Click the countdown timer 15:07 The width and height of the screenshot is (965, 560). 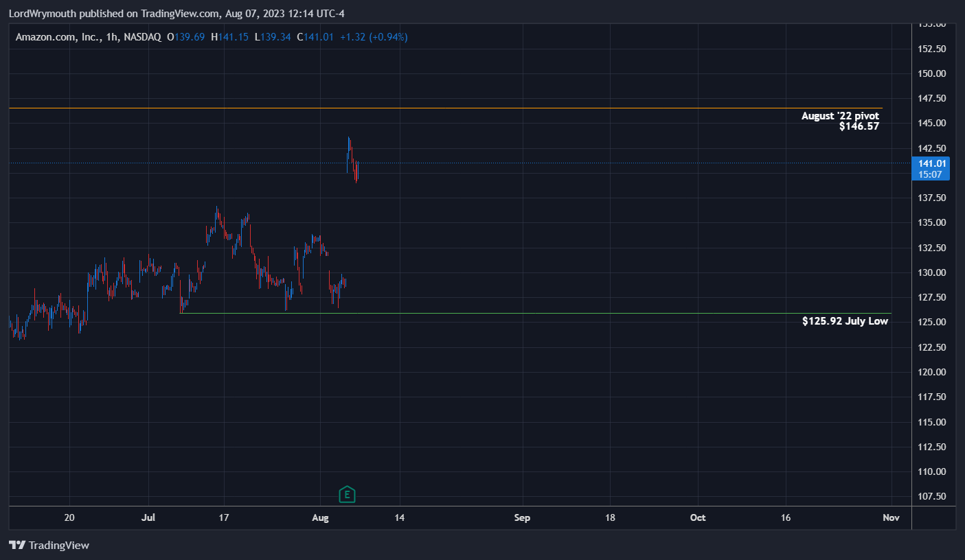[x=931, y=174]
